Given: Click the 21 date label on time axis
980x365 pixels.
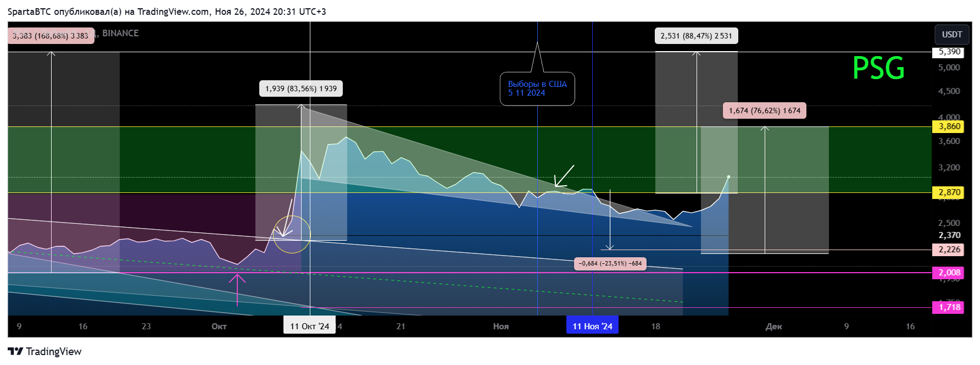Looking at the screenshot, I should [400, 327].
